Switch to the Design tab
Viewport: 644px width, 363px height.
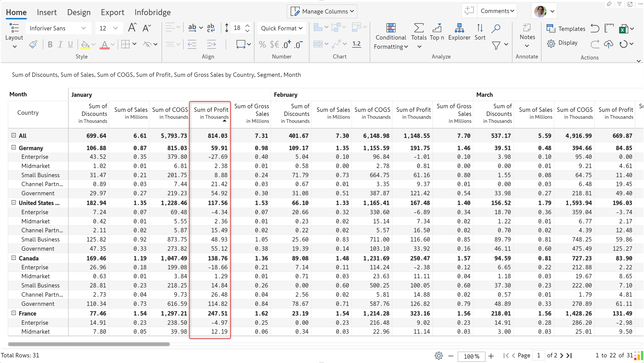(79, 12)
